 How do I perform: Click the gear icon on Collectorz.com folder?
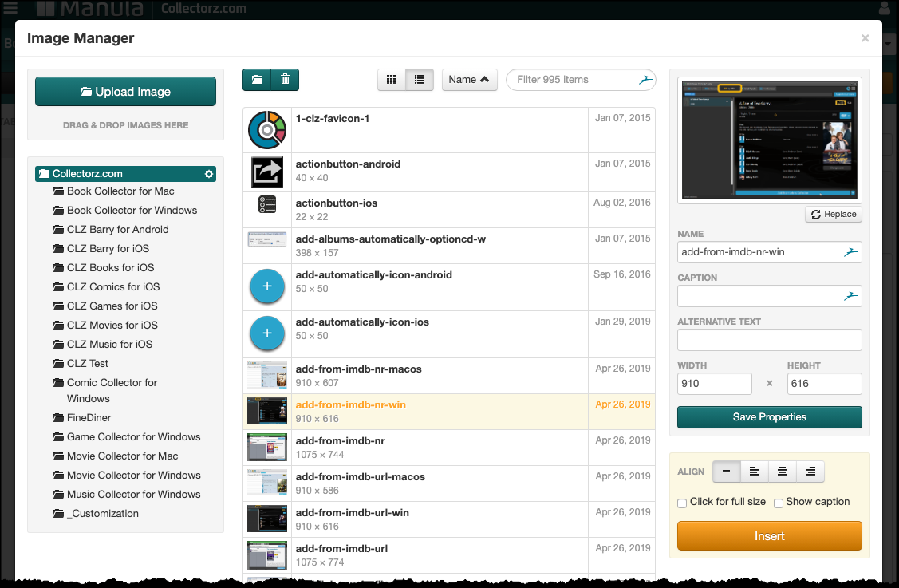point(209,174)
